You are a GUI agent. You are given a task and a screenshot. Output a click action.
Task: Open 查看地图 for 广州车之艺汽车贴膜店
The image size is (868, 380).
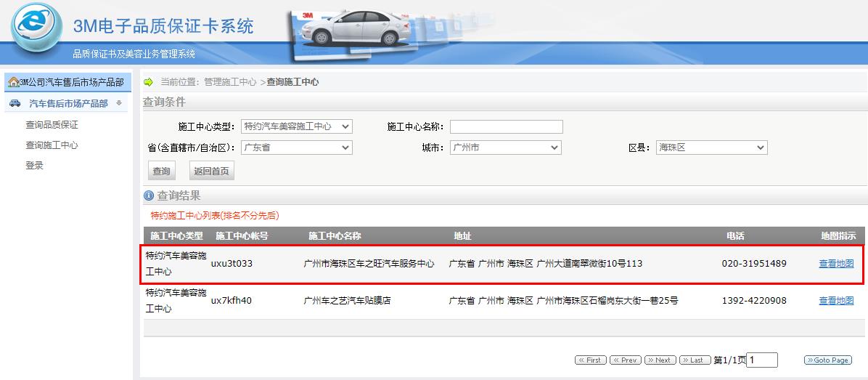coord(837,301)
